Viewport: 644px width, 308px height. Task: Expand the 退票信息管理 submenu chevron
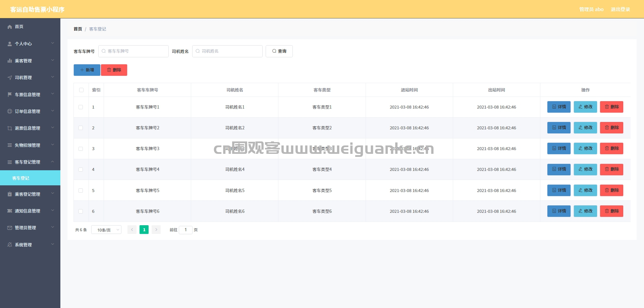point(53,128)
